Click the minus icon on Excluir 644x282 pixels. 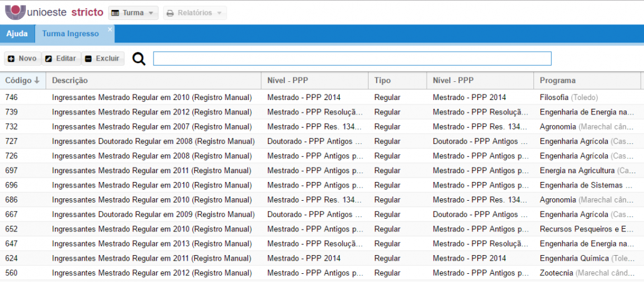[x=88, y=59]
